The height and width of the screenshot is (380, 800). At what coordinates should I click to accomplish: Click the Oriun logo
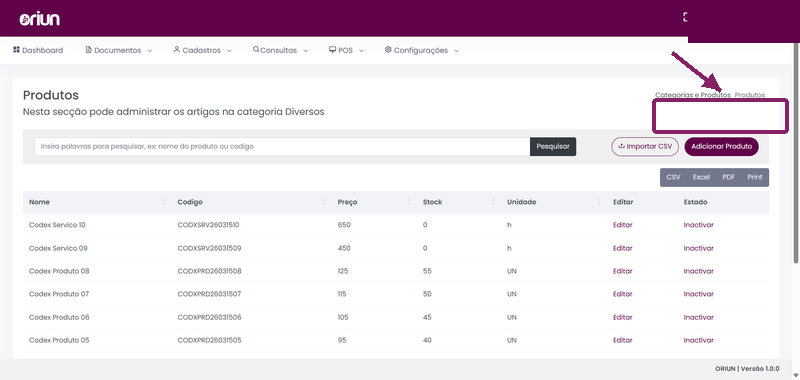(40, 19)
